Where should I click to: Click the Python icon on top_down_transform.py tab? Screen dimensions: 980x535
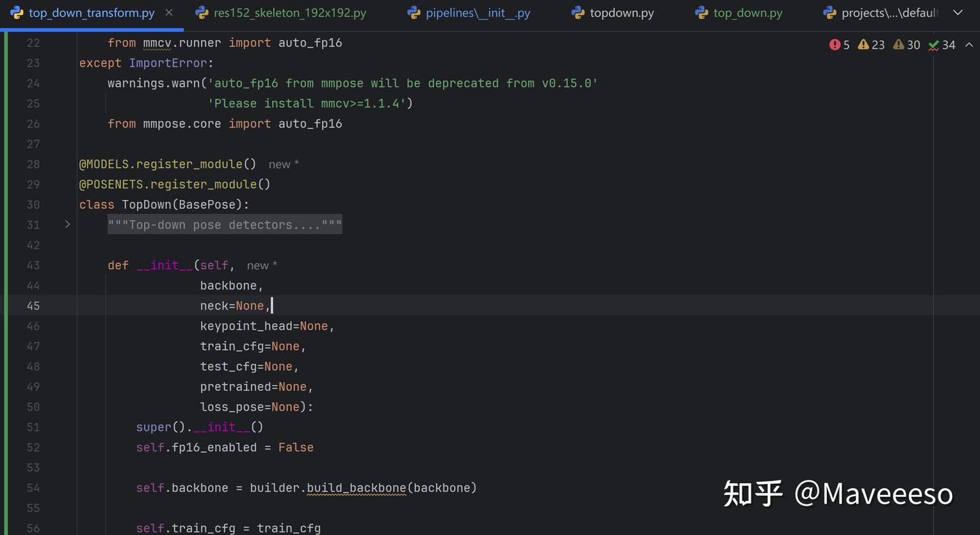click(16, 12)
